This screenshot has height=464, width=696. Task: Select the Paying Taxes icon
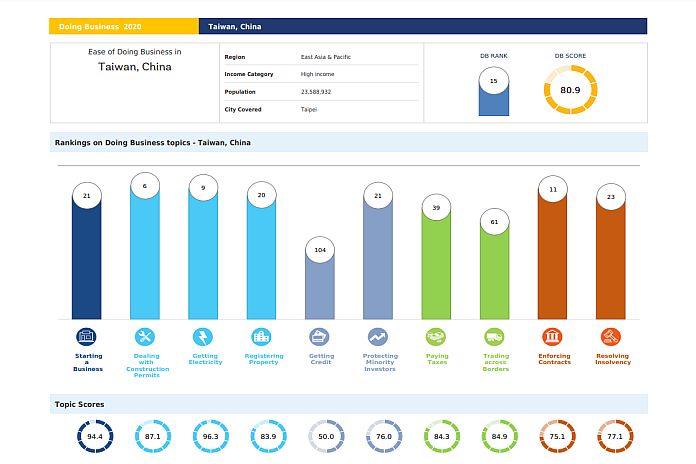(436, 336)
